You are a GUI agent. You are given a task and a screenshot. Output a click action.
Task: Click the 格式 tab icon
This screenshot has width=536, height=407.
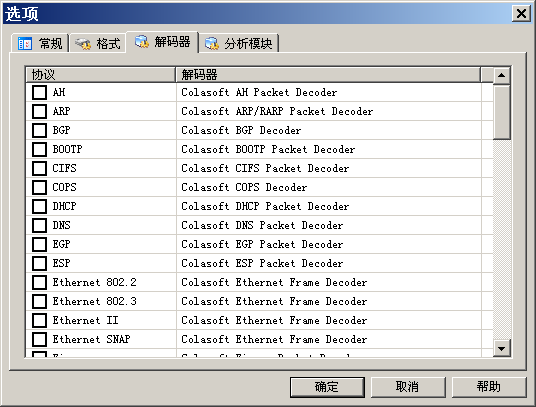pyautogui.click(x=83, y=43)
